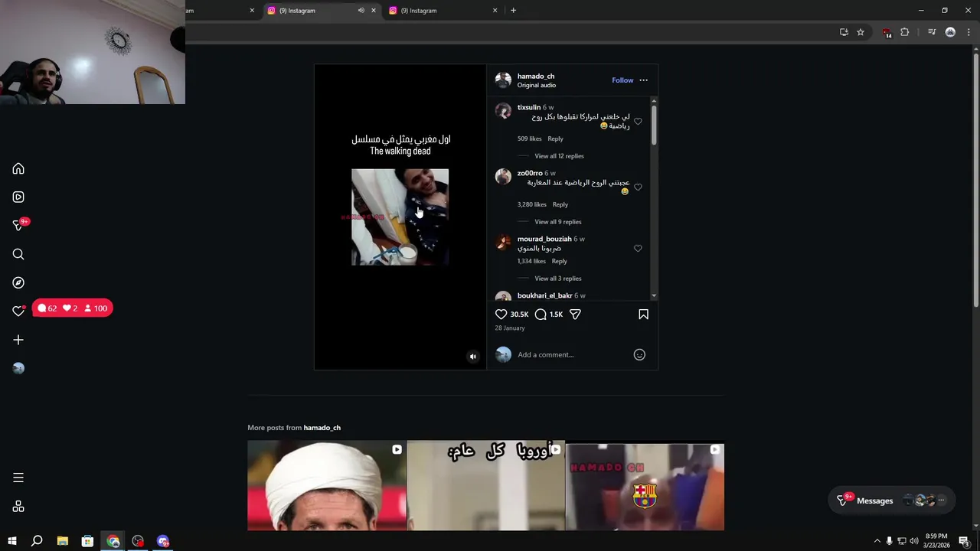This screenshot has height=551, width=980.
Task: Open tixsulin username in comments
Action: 529,107
